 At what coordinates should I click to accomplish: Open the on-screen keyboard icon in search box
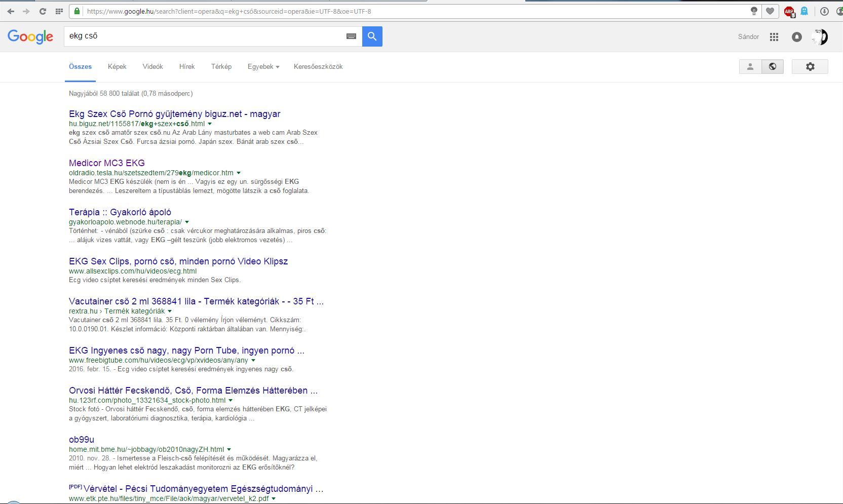pos(351,36)
